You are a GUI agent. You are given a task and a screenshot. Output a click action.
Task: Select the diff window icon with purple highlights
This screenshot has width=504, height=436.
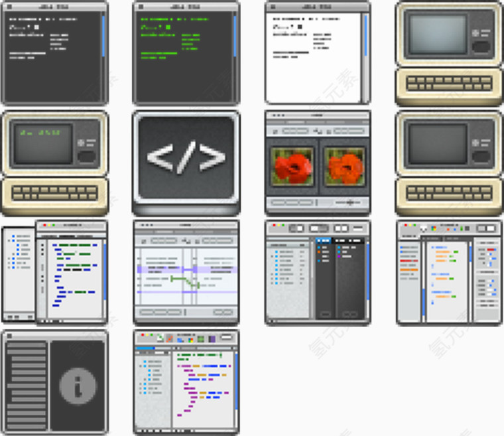tap(186, 273)
